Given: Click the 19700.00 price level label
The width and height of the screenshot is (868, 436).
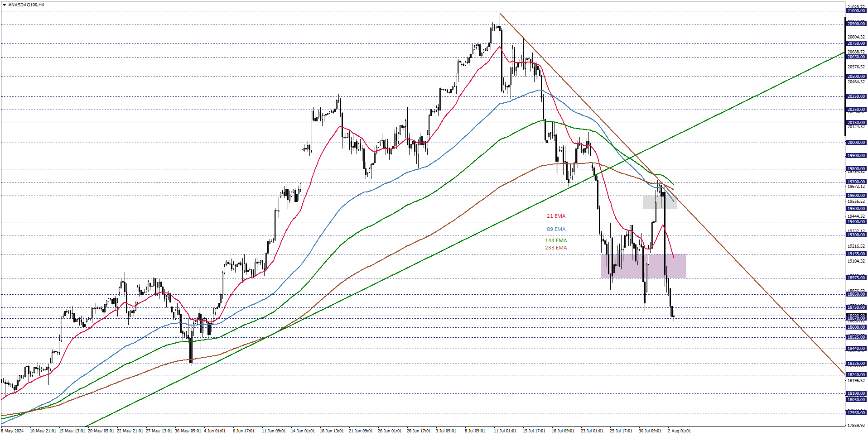Looking at the screenshot, I should (856, 182).
